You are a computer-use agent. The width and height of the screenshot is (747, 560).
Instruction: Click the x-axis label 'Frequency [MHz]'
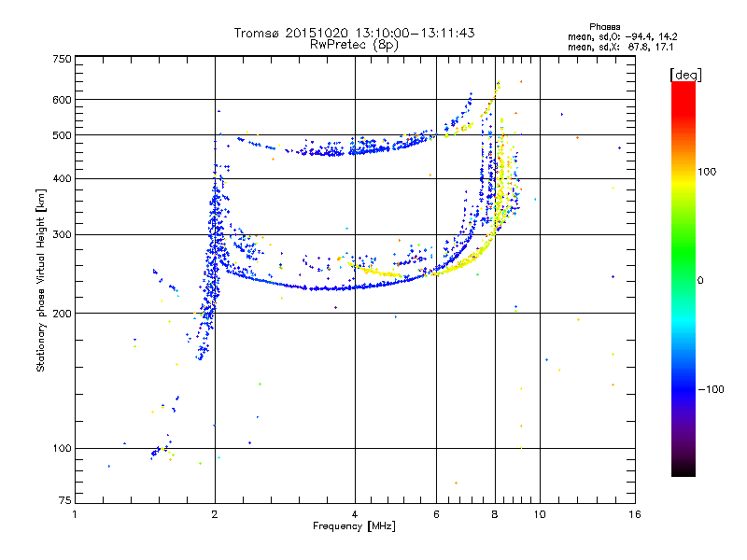[354, 526]
